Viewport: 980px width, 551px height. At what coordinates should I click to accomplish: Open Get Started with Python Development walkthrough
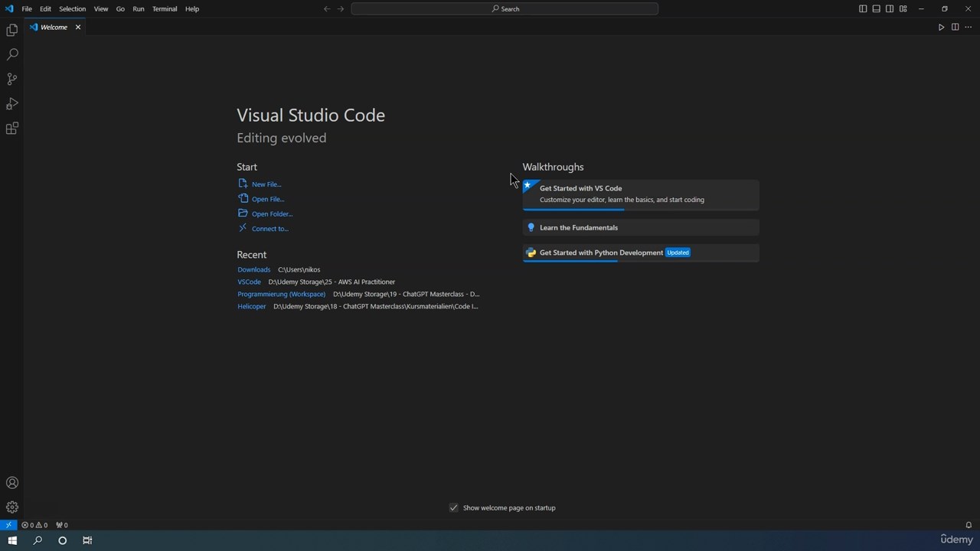pyautogui.click(x=641, y=253)
